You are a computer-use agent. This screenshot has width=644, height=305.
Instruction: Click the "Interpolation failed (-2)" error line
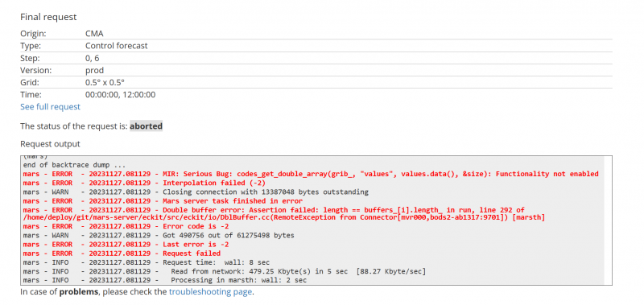click(x=144, y=183)
